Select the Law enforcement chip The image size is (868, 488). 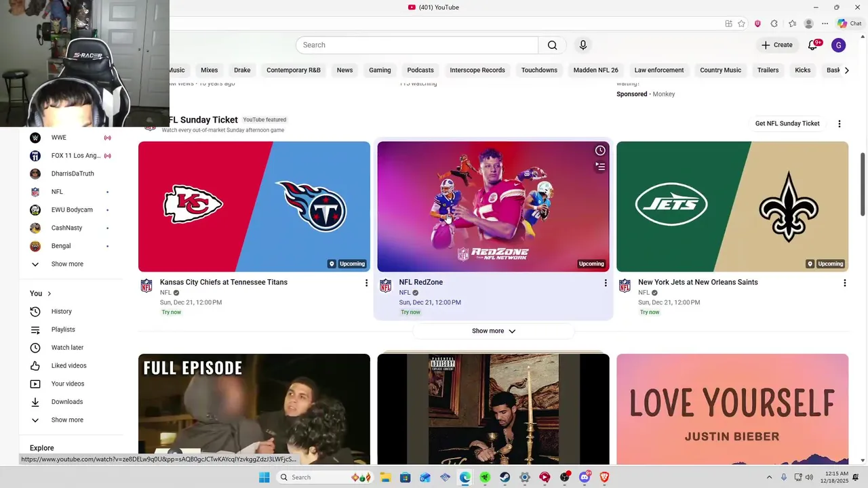(659, 70)
